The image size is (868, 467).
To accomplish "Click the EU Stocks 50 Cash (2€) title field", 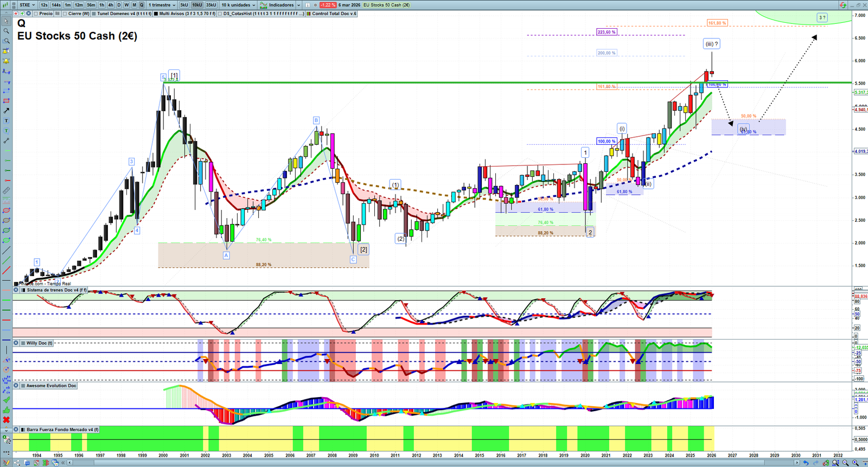I will [387, 5].
